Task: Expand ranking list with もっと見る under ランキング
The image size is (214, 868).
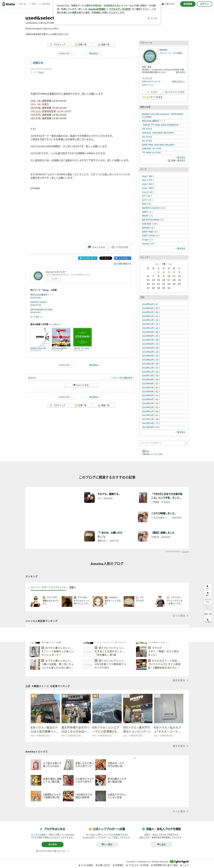Action: click(x=181, y=616)
